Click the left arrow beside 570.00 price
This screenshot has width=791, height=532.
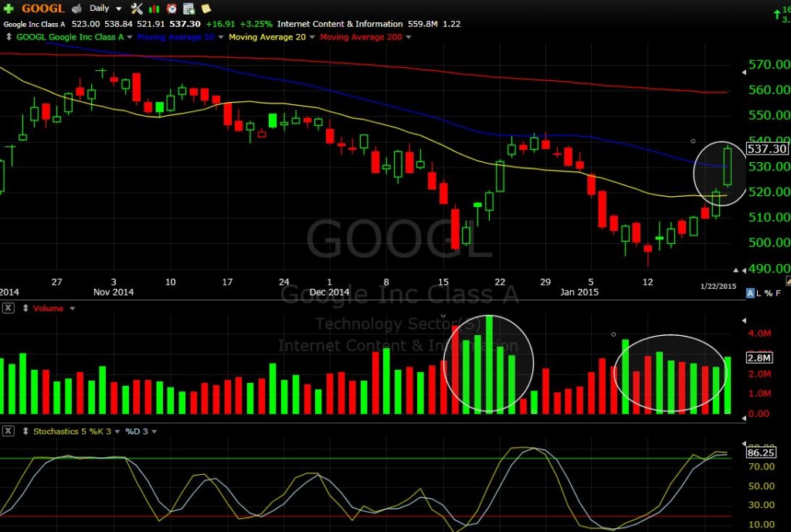(744, 73)
